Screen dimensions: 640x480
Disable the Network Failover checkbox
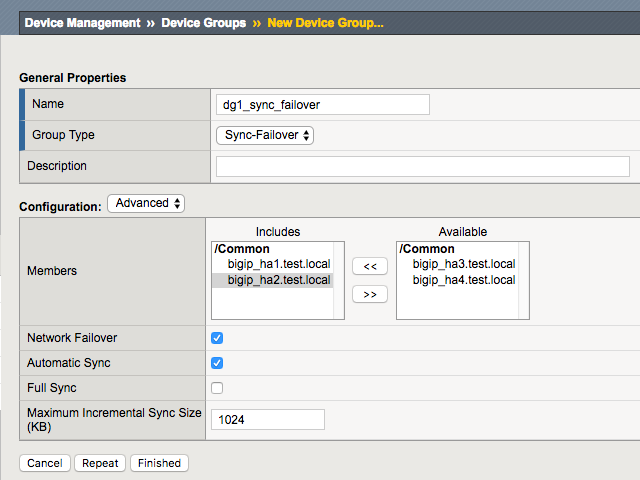(217, 338)
